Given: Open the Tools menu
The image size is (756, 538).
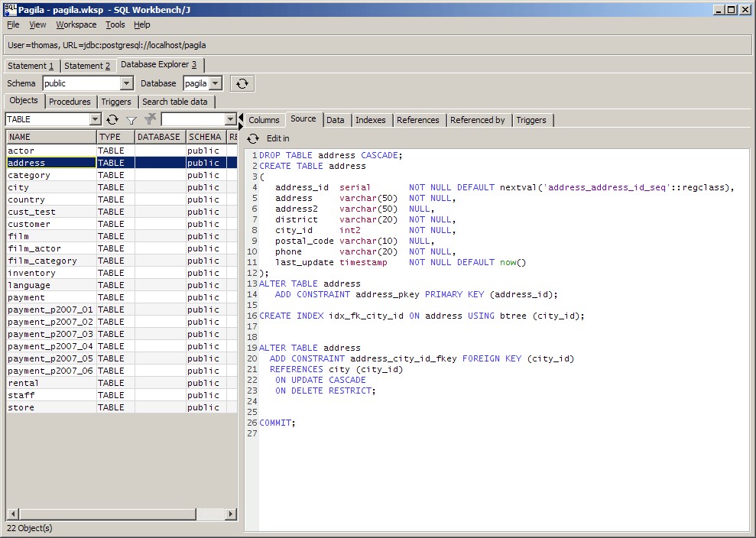Looking at the screenshot, I should pos(115,24).
